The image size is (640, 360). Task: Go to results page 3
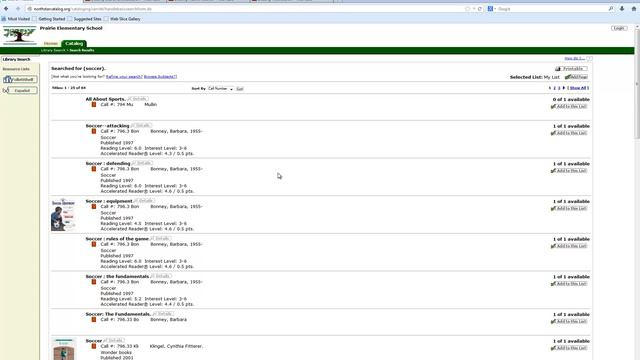click(x=559, y=88)
